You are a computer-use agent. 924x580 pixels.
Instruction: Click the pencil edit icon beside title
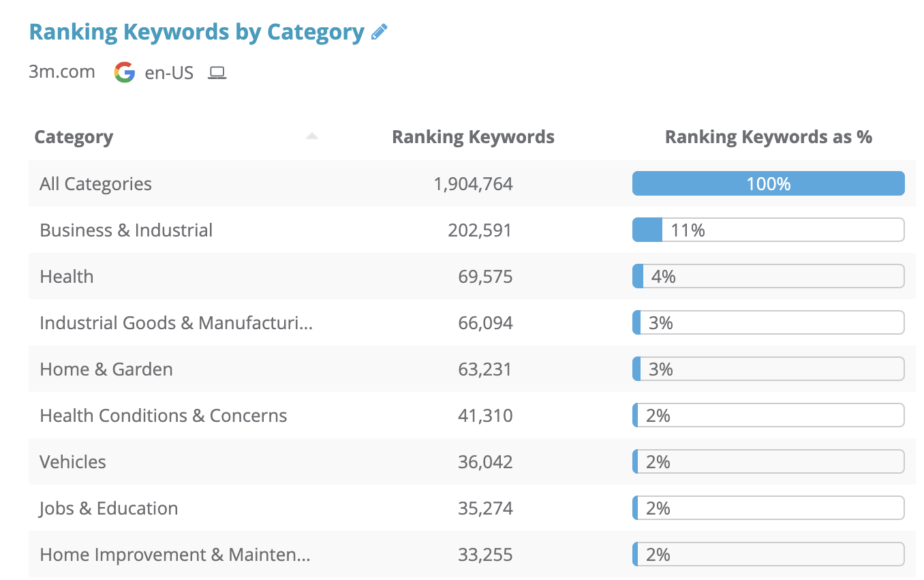[380, 32]
